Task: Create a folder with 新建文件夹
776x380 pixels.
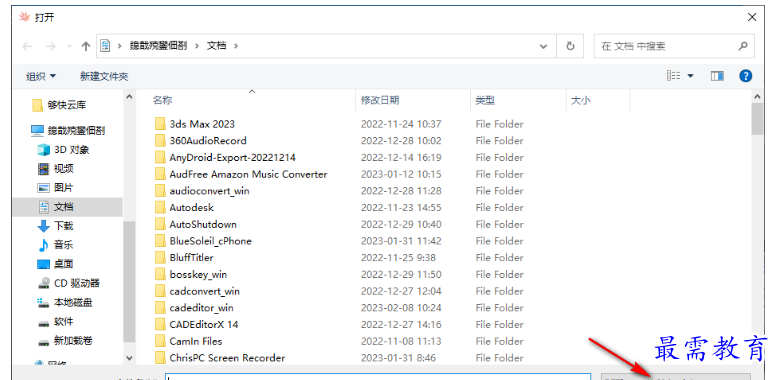Action: pos(104,76)
